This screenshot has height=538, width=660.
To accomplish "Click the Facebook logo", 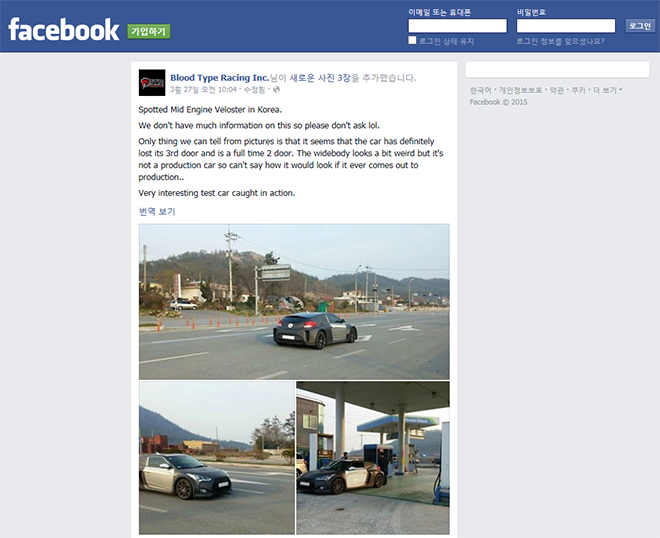I will pos(64,29).
